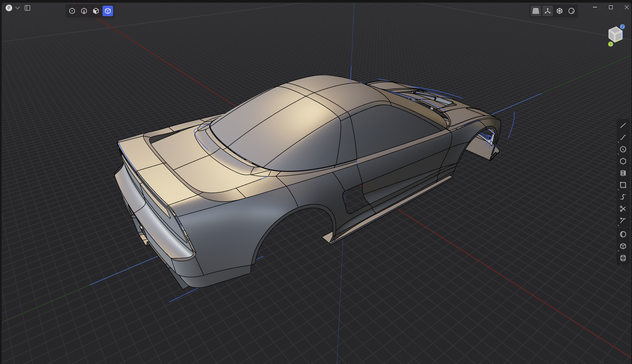Select the Rectangle tool
Screen dimensions: 632x364
pyautogui.click(x=623, y=185)
